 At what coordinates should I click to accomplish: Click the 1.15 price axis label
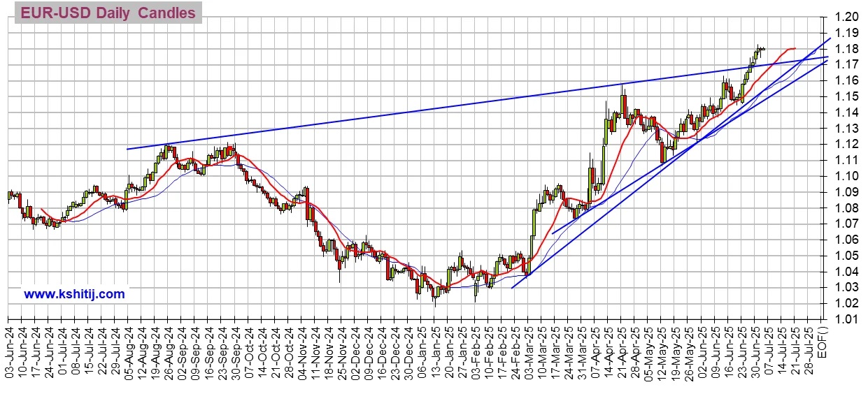[848, 97]
